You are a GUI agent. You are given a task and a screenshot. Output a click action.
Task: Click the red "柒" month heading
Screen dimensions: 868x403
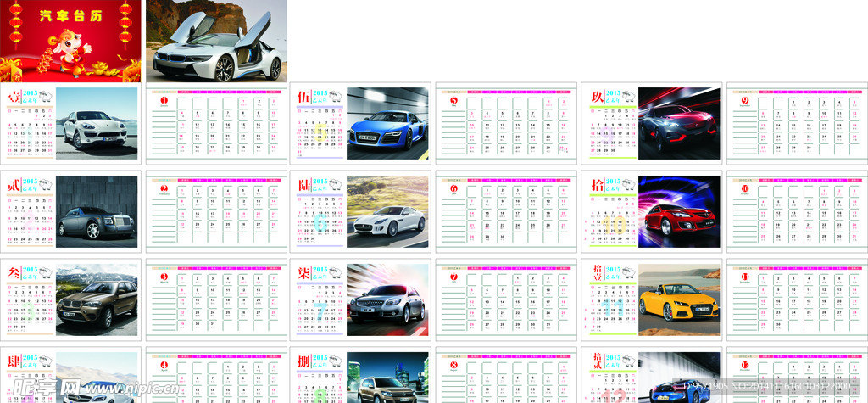pyautogui.click(x=304, y=272)
